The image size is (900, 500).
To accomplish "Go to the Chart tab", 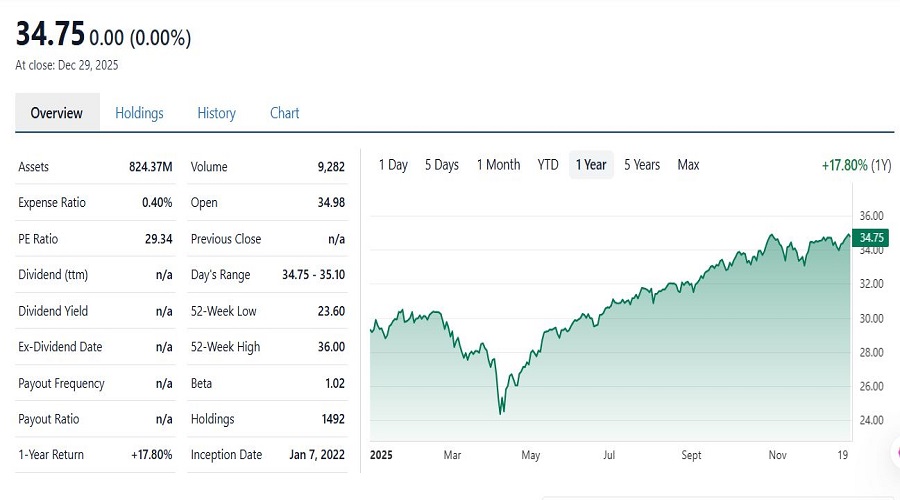I will point(284,113).
